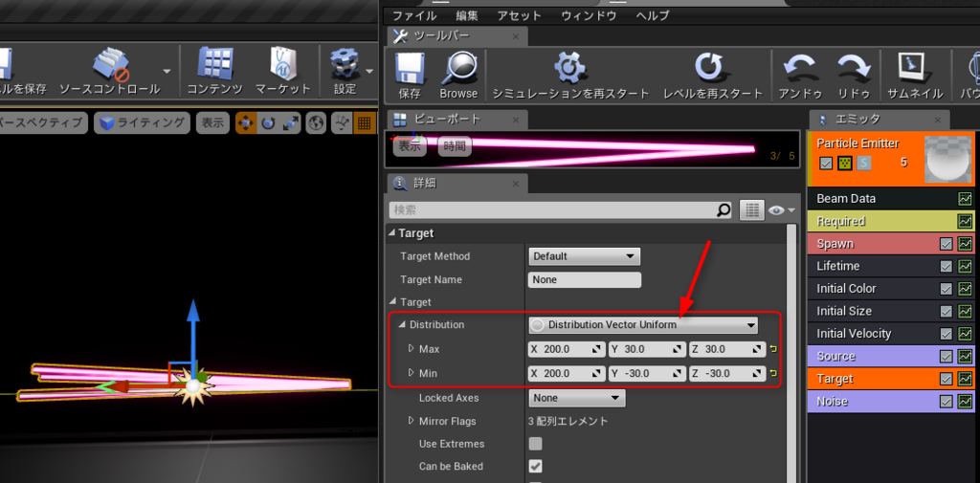Collapse the Distribution section

(x=402, y=325)
